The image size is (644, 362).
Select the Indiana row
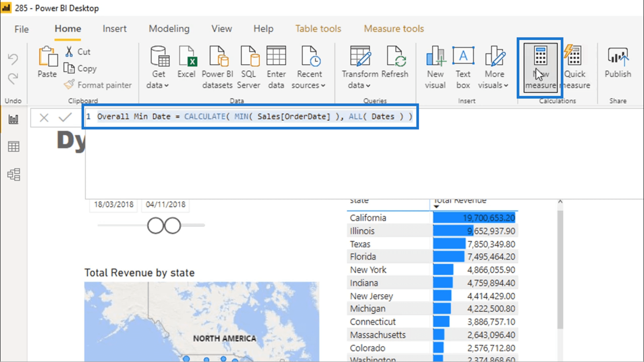[432, 283]
